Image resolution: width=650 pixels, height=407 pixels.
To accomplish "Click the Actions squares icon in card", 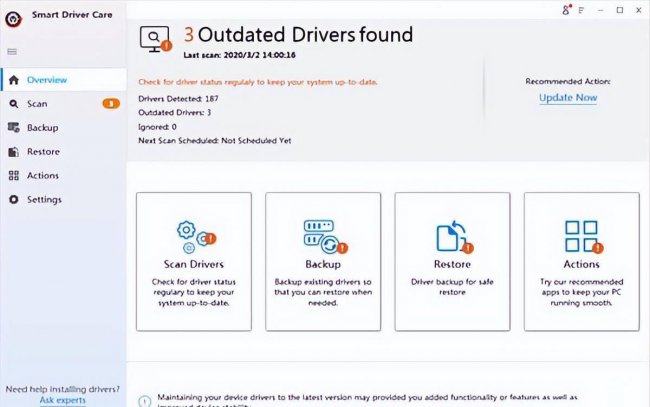I will pyautogui.click(x=584, y=237).
